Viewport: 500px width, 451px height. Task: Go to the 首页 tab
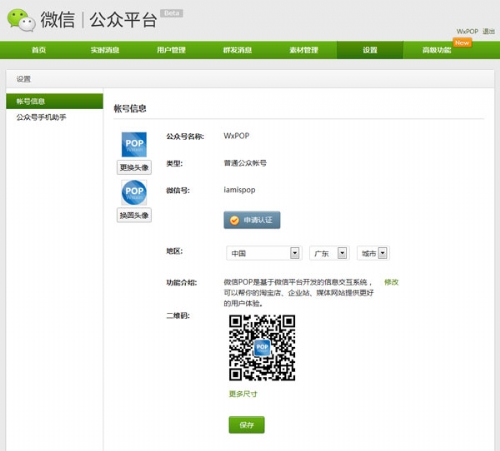coord(39,50)
